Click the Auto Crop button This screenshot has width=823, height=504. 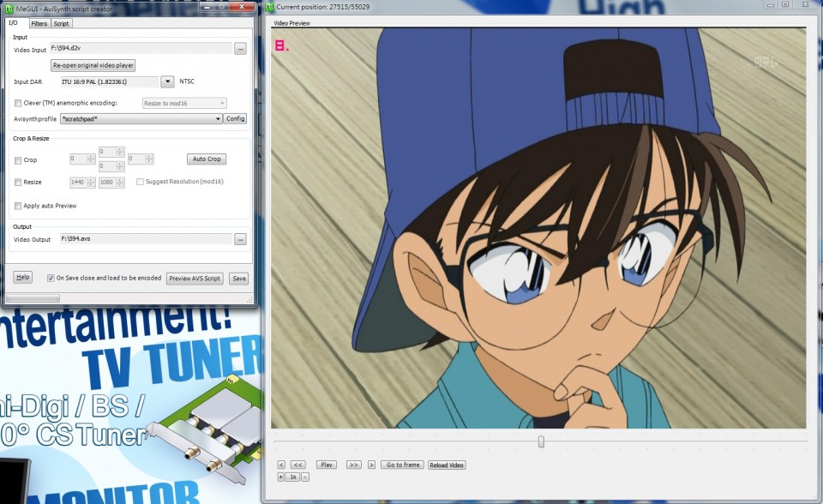(207, 159)
